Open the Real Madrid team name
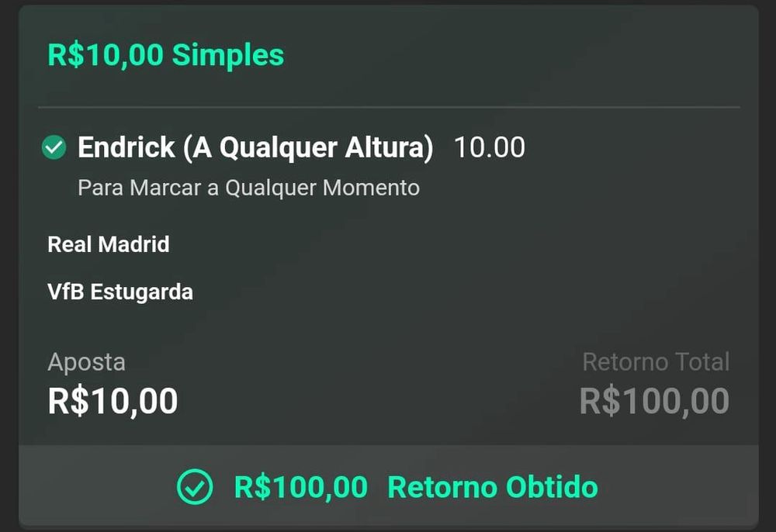 tap(109, 244)
